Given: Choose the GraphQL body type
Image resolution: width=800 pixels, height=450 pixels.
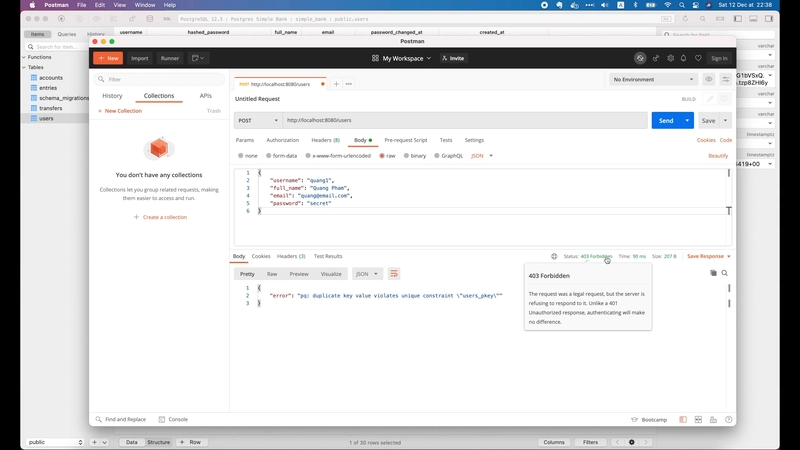Looking at the screenshot, I should [x=448, y=156].
